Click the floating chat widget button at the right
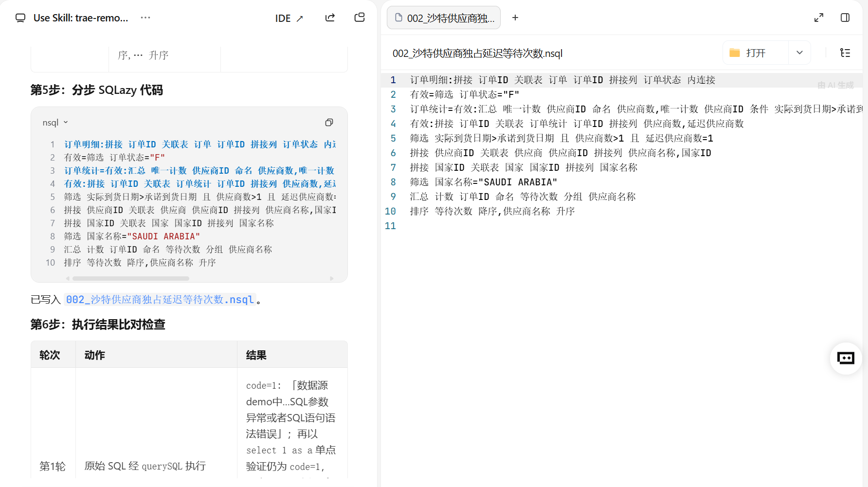This screenshot has height=487, width=868. point(846,358)
